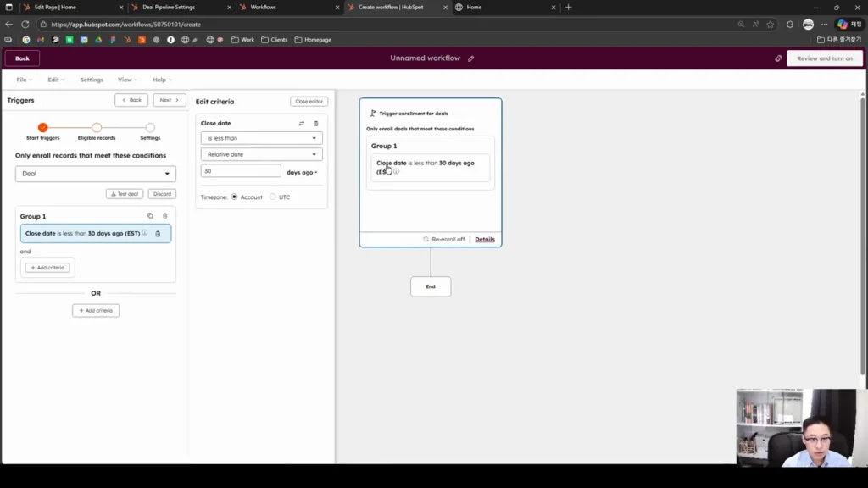Delete Group 1 using its header trash icon
Viewport: 868px width, 488px height.
(x=165, y=216)
